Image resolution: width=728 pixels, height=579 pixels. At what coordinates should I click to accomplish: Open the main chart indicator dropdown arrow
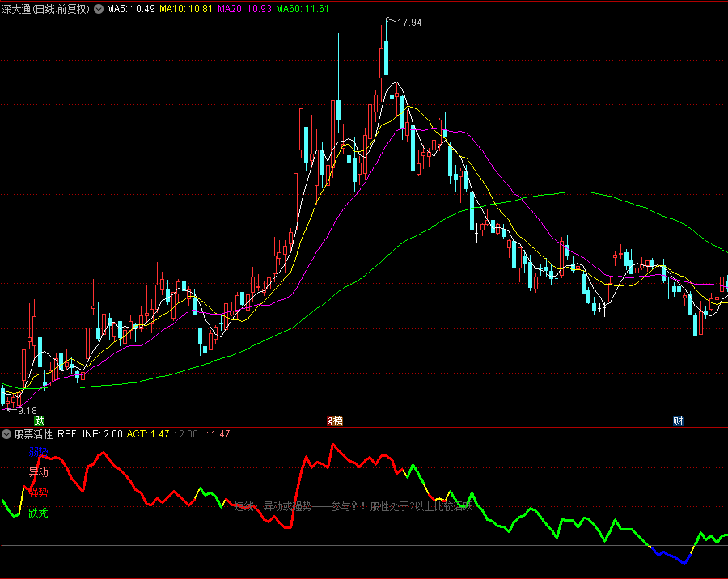point(99,9)
